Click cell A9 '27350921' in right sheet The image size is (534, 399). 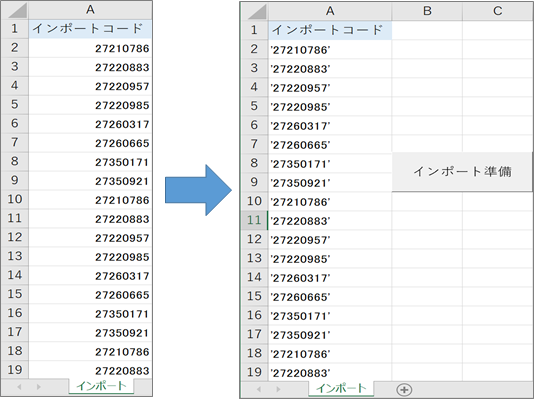(330, 183)
